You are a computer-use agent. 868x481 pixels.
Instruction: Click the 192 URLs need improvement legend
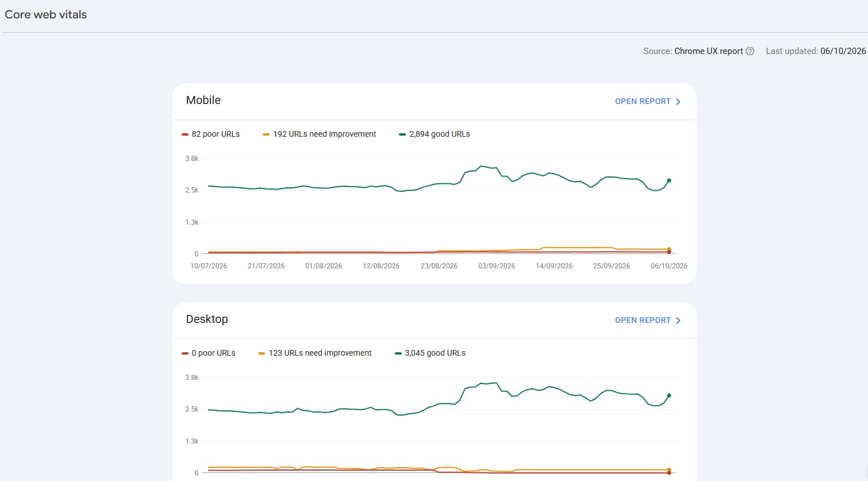(x=320, y=134)
